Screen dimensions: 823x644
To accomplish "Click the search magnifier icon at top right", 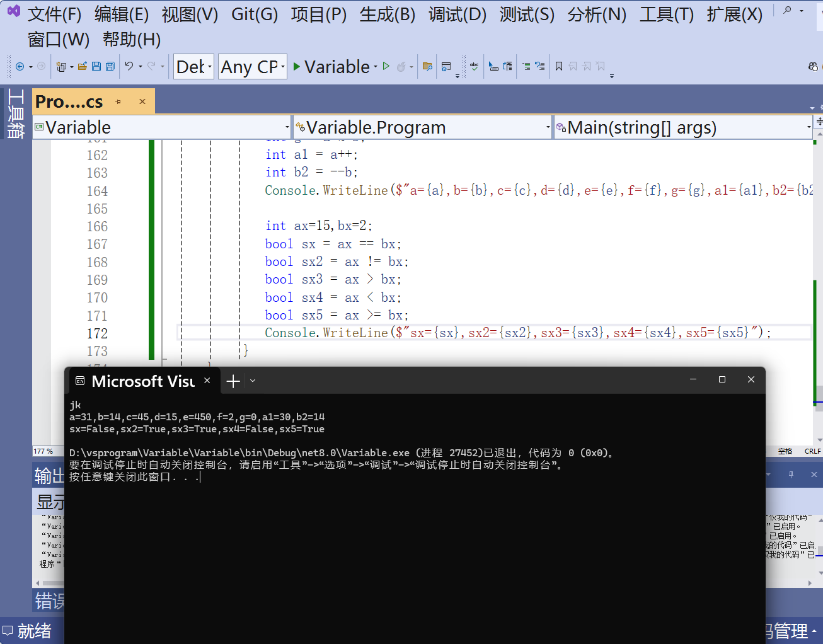I will 787,11.
